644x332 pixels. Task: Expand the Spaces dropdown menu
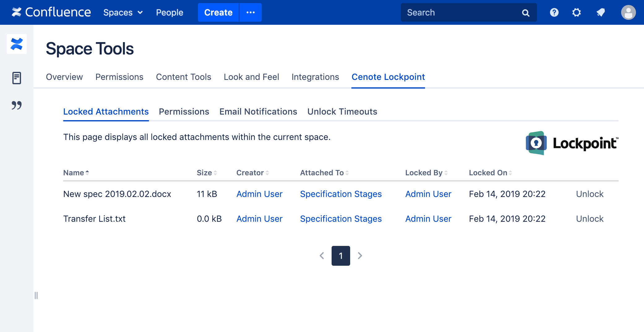[123, 12]
